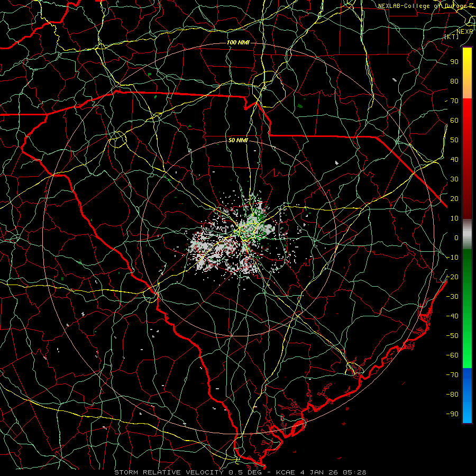Image resolution: width=476 pixels, height=476 pixels.
Task: Click the -80 value on the velocity scale
Action: click(452, 395)
